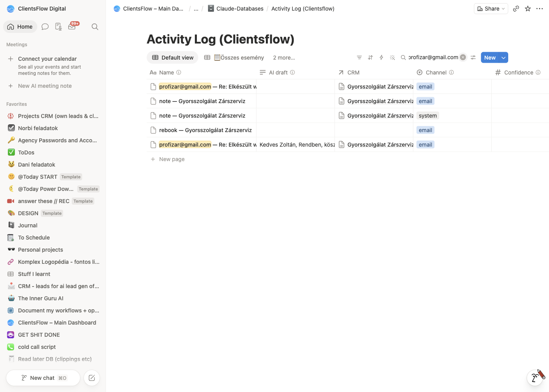The image size is (549, 392).
Task: Click the Activity Log (Clientsflow) breadcrumb
Action: click(303, 9)
